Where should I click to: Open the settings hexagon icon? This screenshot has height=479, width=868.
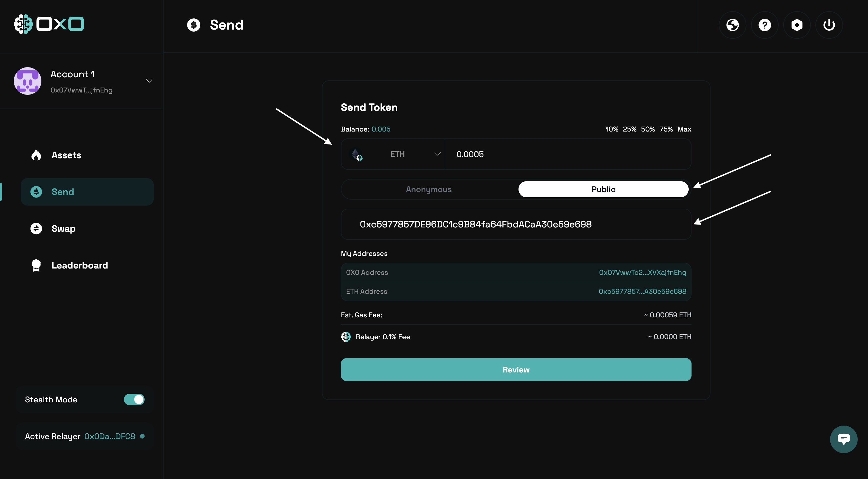point(796,25)
